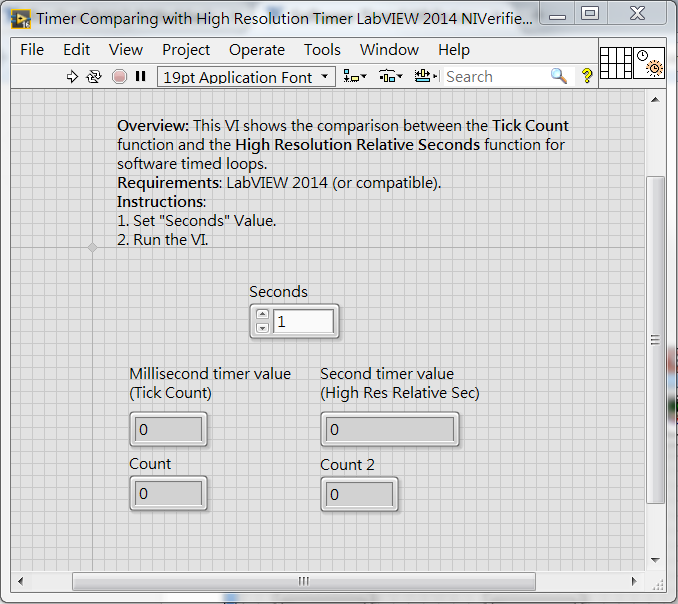The width and height of the screenshot is (678, 604).
Task: Open the Project menu
Action: pos(186,50)
